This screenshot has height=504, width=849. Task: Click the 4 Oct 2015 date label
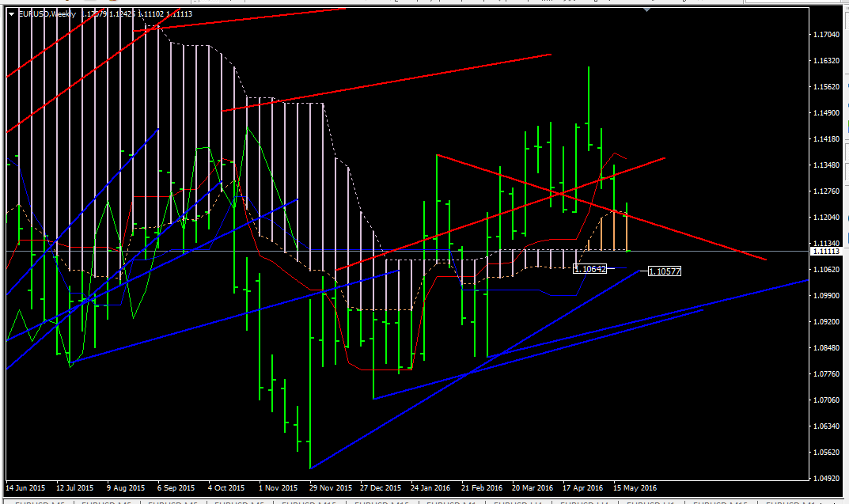[x=226, y=487]
